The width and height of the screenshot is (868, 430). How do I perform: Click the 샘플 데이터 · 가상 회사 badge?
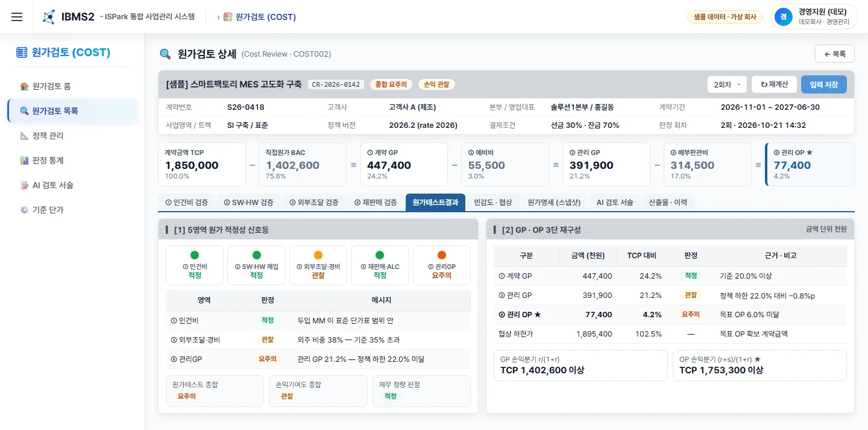[725, 17]
